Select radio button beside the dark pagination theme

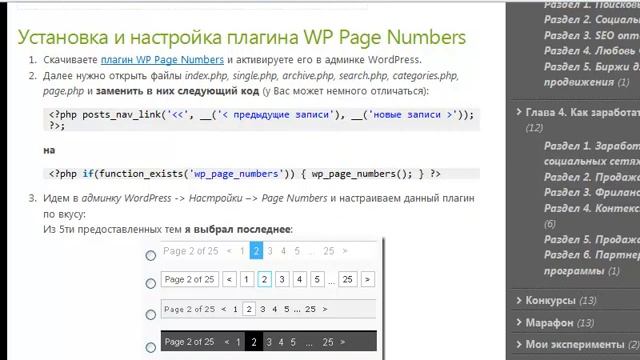click(x=151, y=347)
